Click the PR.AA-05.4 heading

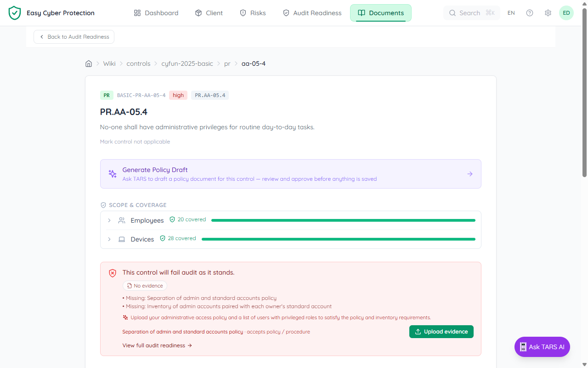tap(124, 112)
